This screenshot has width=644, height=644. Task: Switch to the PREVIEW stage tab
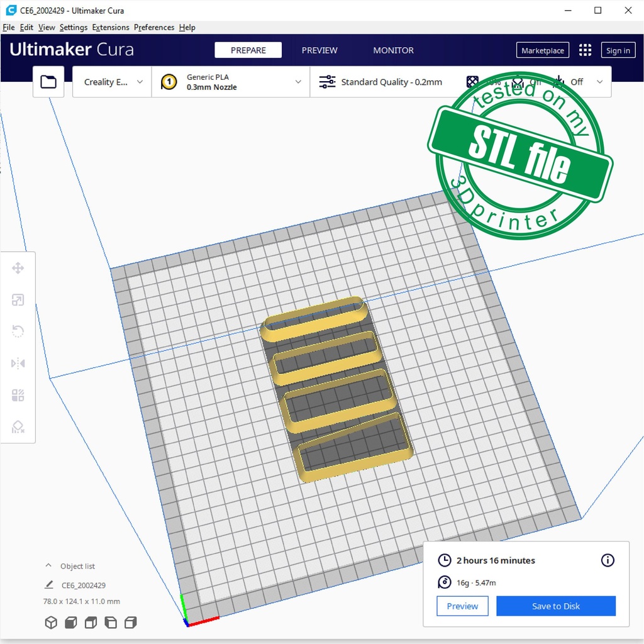tap(319, 50)
